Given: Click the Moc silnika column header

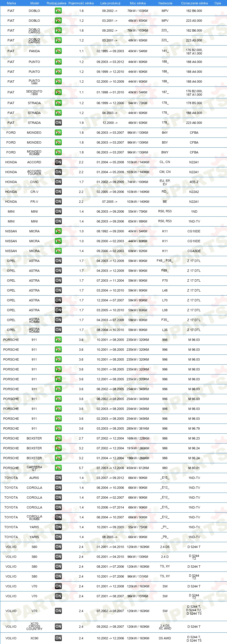Looking at the screenshot, I should coord(138,3).
